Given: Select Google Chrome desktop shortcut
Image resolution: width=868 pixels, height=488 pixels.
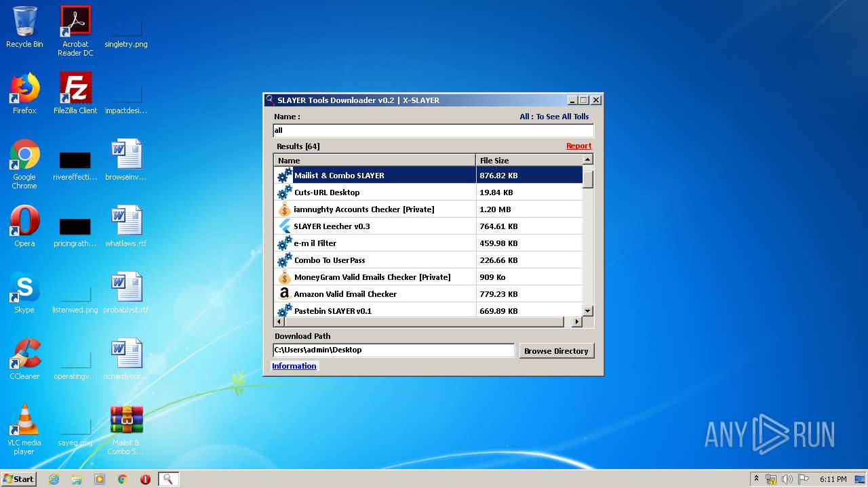Looking at the screenshot, I should pyautogui.click(x=24, y=164).
